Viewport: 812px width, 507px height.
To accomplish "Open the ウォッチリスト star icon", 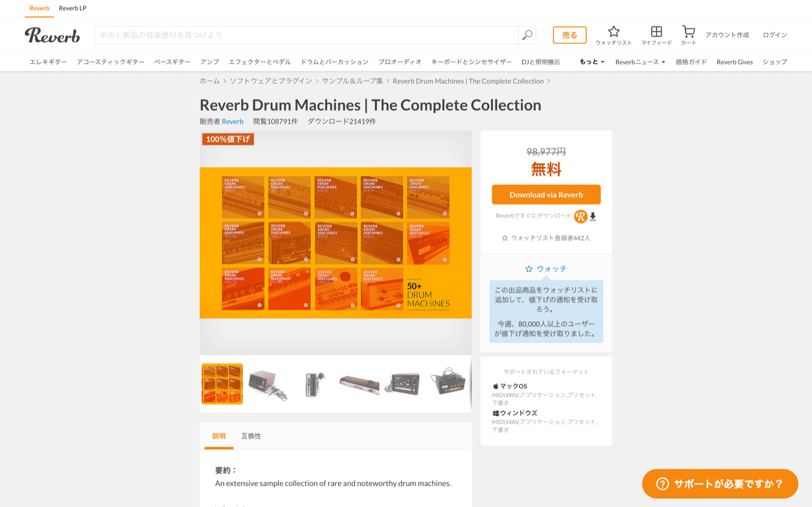I will [x=613, y=30].
